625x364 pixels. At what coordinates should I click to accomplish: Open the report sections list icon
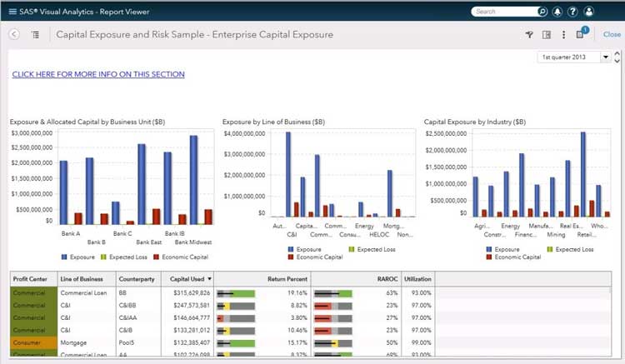point(35,34)
